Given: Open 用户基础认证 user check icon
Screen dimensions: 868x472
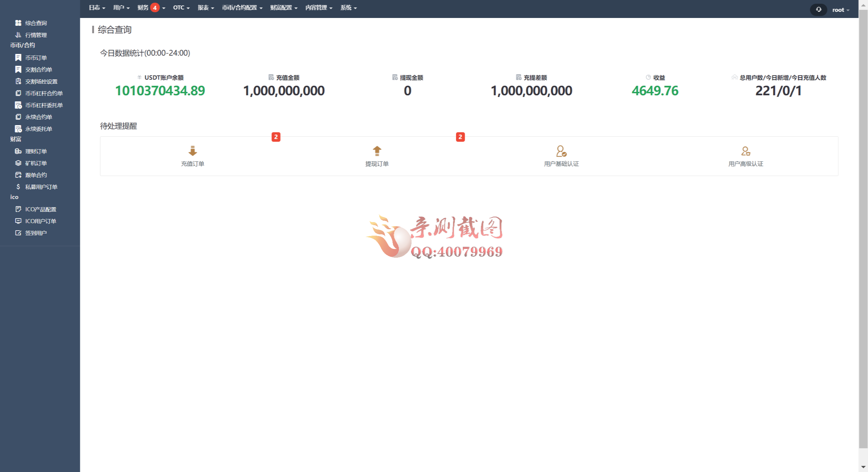Looking at the screenshot, I should [561, 151].
